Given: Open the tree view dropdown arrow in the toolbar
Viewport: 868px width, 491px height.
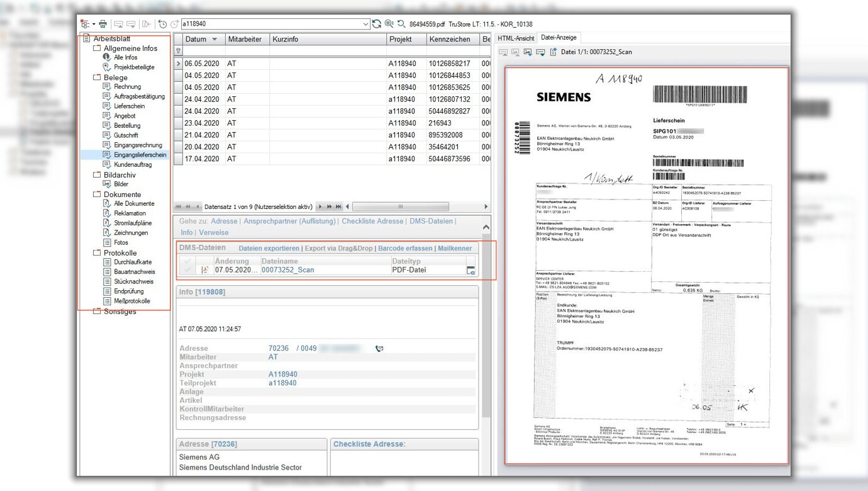Looking at the screenshot, I should tap(94, 24).
